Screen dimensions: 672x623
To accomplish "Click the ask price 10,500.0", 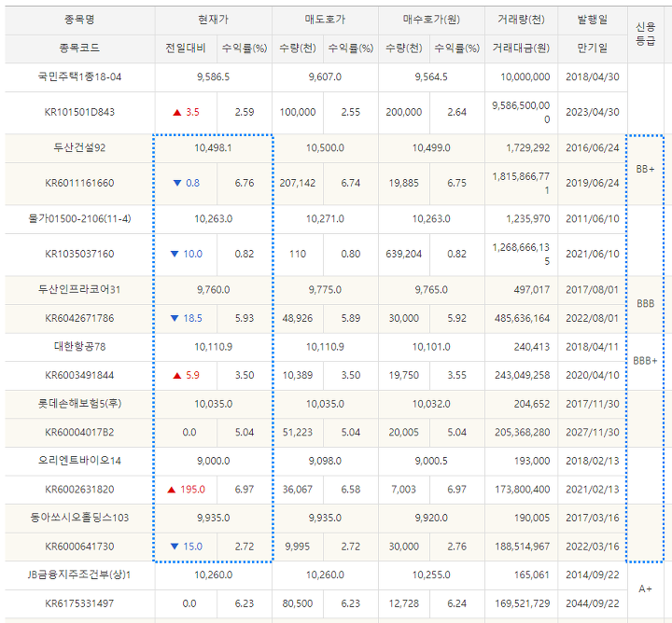I will 325,147.
